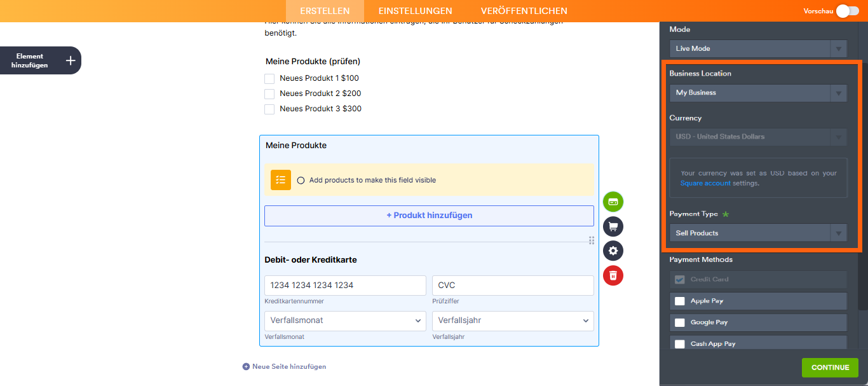
Task: Switch to the VERÖFFENTLICHEN tab
Action: click(x=524, y=11)
